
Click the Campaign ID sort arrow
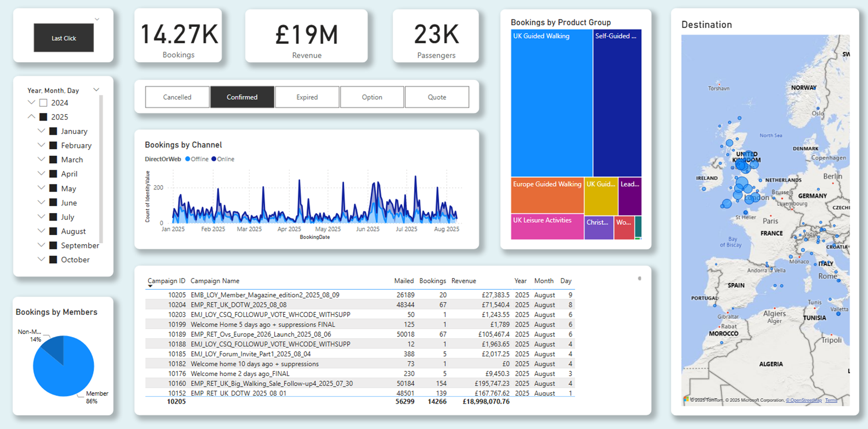click(150, 286)
